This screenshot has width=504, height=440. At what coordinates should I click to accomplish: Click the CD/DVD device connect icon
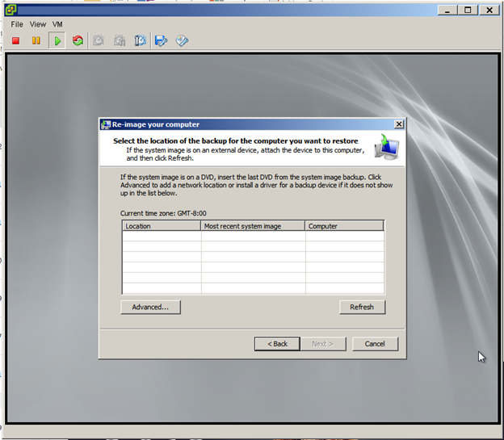click(182, 41)
